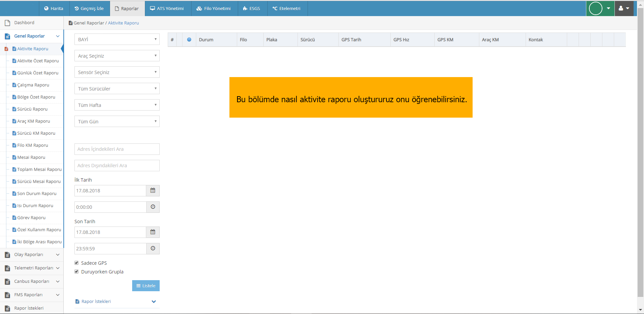Click the red icon left of Aktivite Raporu
The image size is (644, 314).
click(x=6, y=49)
